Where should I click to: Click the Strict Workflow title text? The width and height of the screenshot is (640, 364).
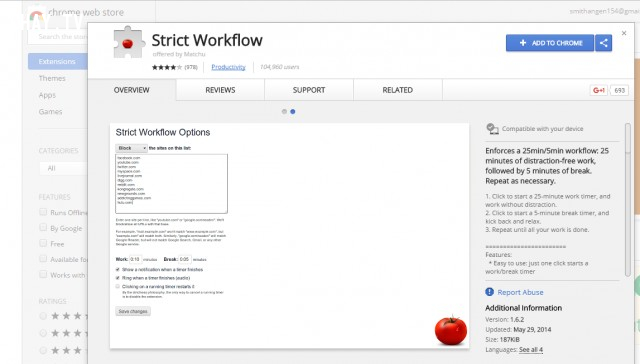207,40
